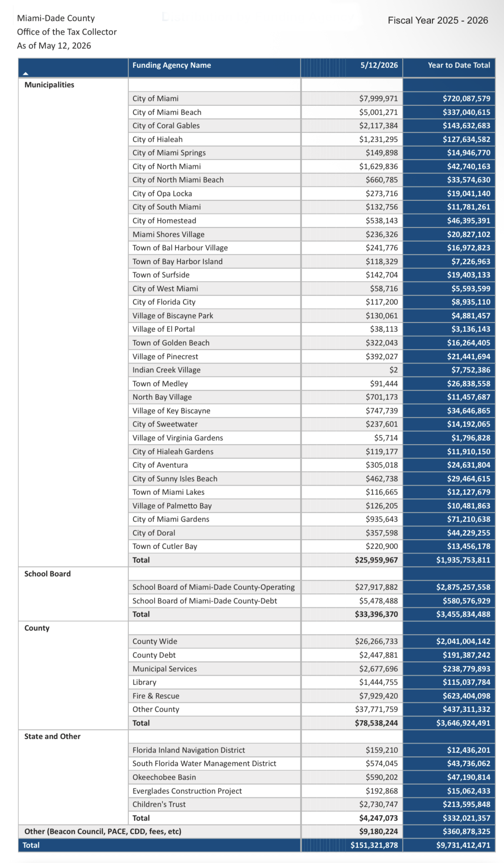Click the $71,210,638 Miami Gardens total
Image resolution: width=504 pixels, height=863 pixels.
469,519
